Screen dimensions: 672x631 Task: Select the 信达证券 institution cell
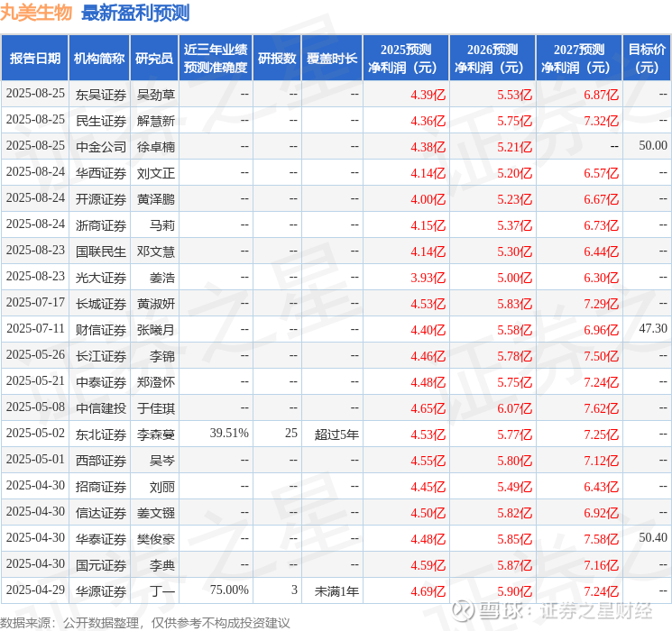(101, 513)
